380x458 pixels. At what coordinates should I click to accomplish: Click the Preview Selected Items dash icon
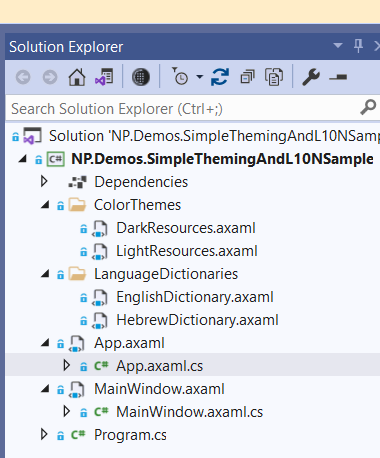click(x=338, y=77)
